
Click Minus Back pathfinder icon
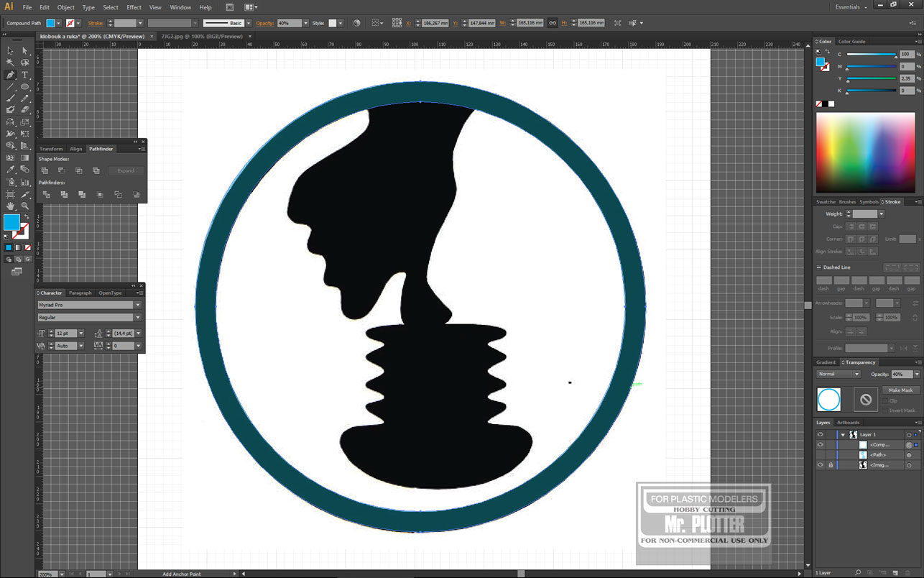[x=137, y=195]
